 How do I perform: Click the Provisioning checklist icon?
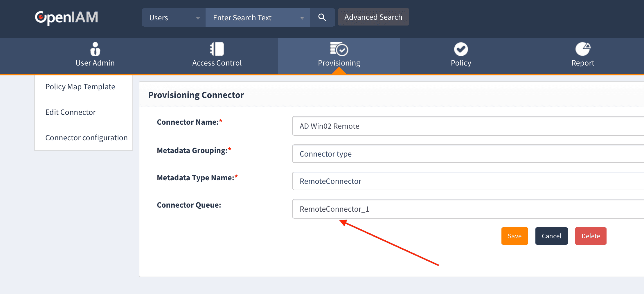[x=339, y=49]
